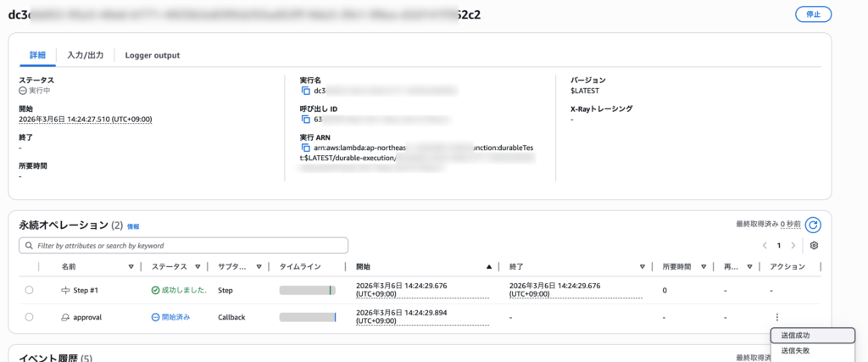Go to next page of operations

pos(793,245)
